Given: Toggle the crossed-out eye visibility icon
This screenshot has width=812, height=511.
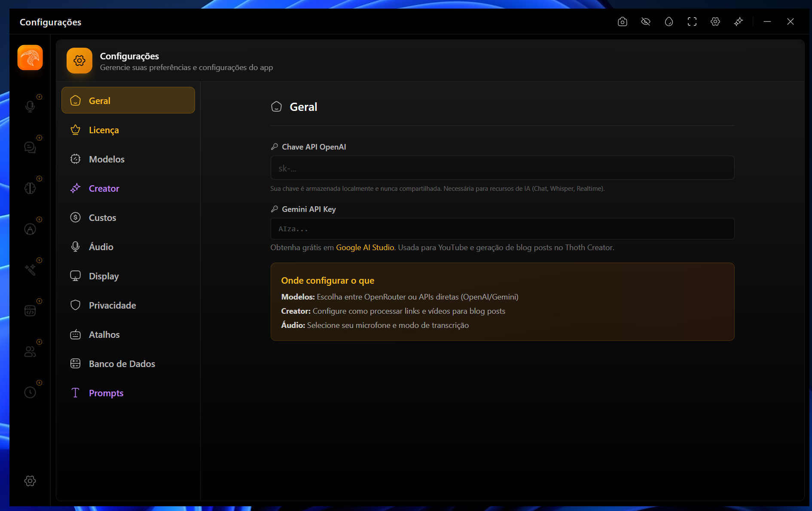Looking at the screenshot, I should coord(646,21).
